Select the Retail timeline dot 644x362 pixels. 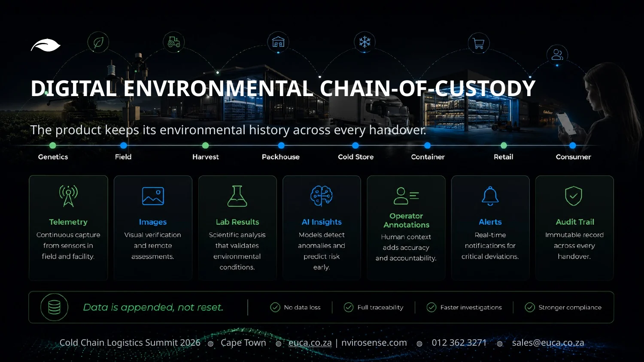504,145
